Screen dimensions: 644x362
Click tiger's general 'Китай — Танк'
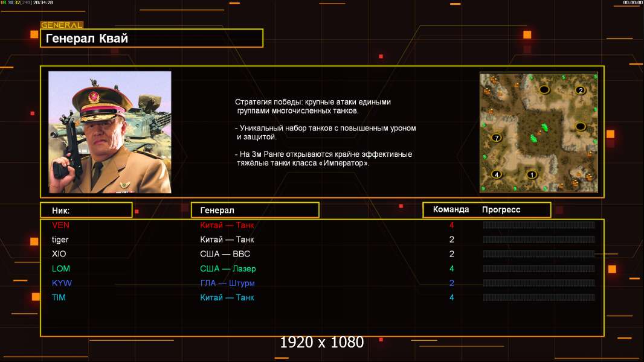[227, 240]
